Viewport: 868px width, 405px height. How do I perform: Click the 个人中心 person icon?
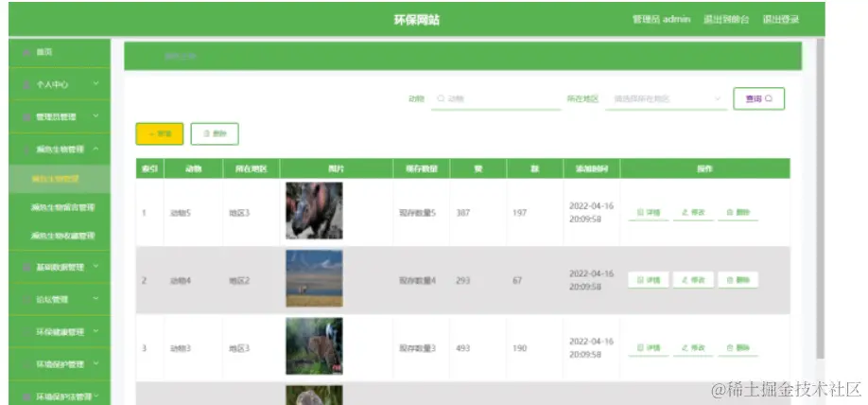point(26,85)
